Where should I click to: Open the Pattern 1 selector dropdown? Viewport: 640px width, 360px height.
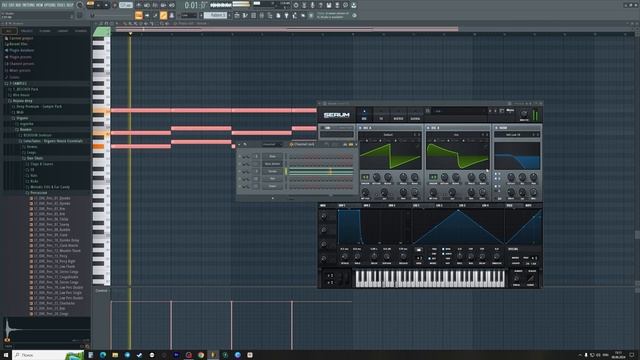pyautogui.click(x=215, y=15)
